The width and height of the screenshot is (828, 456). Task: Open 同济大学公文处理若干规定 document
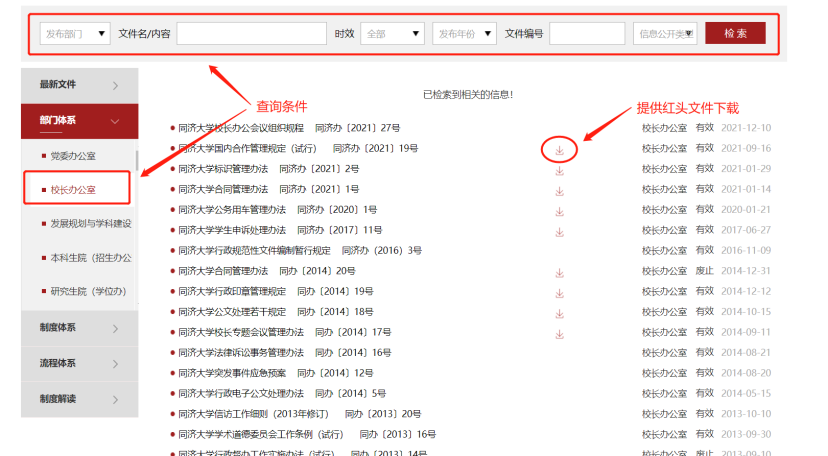point(232,312)
